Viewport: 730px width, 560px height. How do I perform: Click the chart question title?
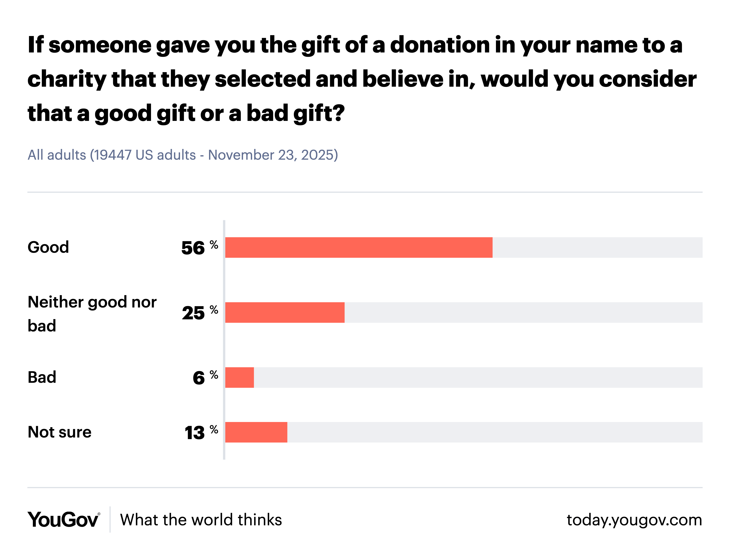362,79
